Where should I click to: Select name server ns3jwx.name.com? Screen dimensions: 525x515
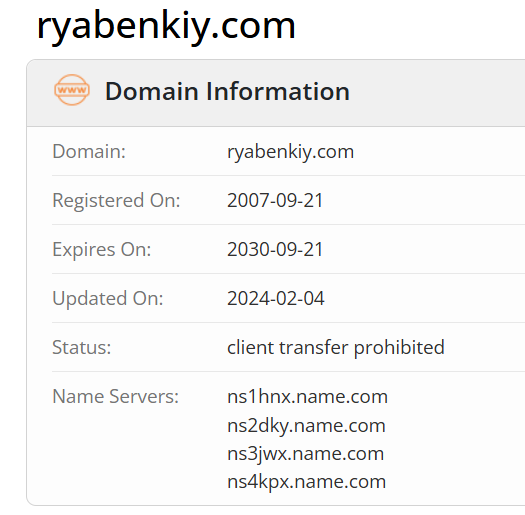[x=305, y=454]
